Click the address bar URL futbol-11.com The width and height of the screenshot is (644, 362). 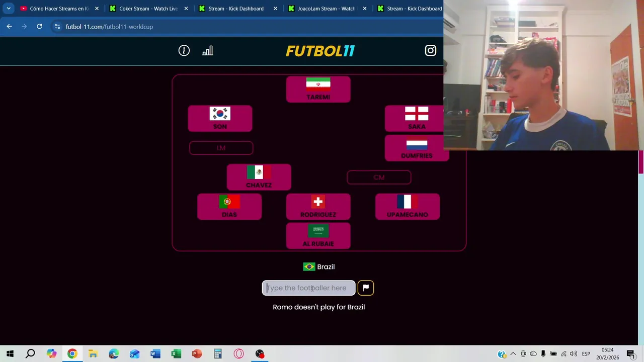109,27
